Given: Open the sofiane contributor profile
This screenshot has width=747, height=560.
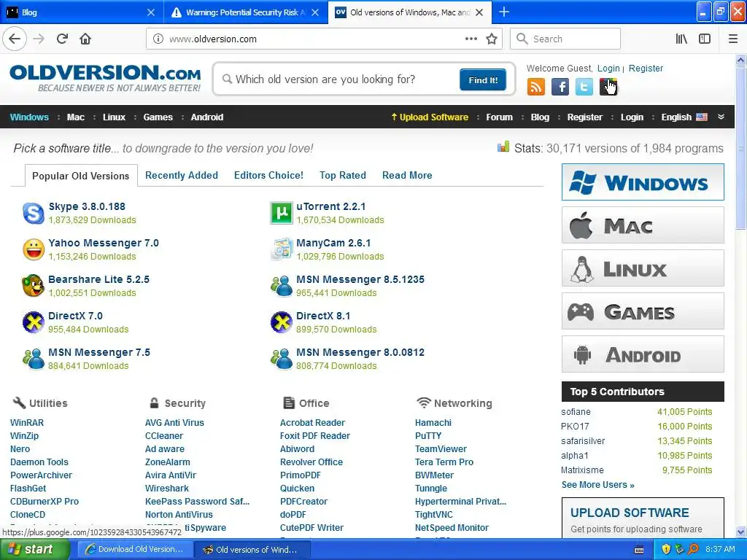Looking at the screenshot, I should click(576, 412).
